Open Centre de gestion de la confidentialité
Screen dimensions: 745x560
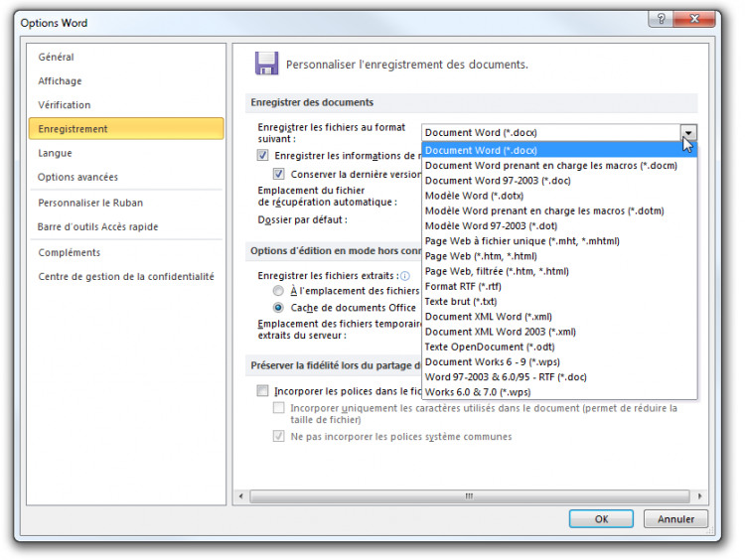pyautogui.click(x=126, y=276)
